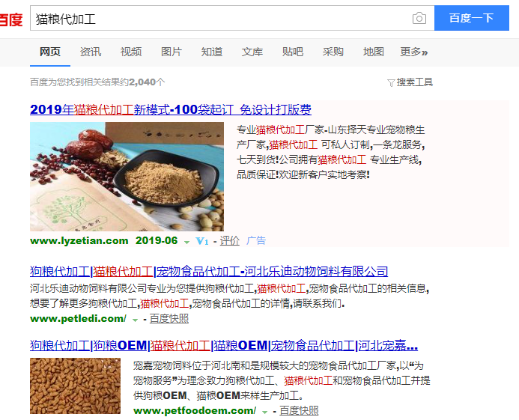Click the 评价 link beside the ad
Viewport: 519px width, 420px height.
[229, 240]
